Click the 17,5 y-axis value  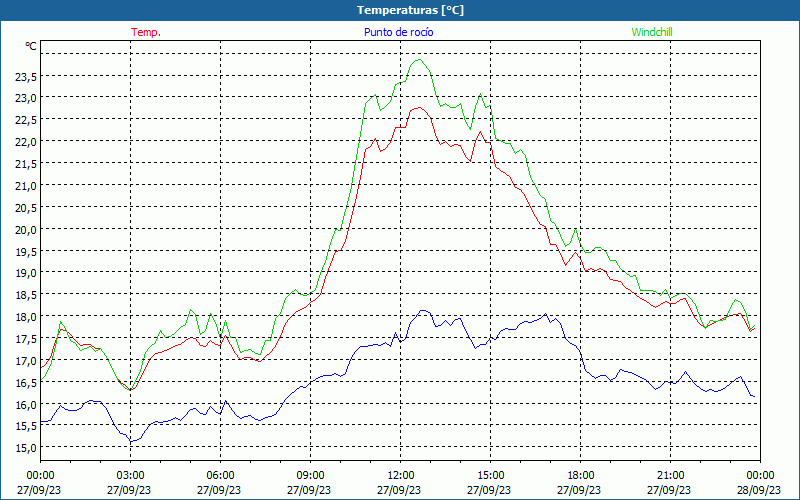(26, 339)
